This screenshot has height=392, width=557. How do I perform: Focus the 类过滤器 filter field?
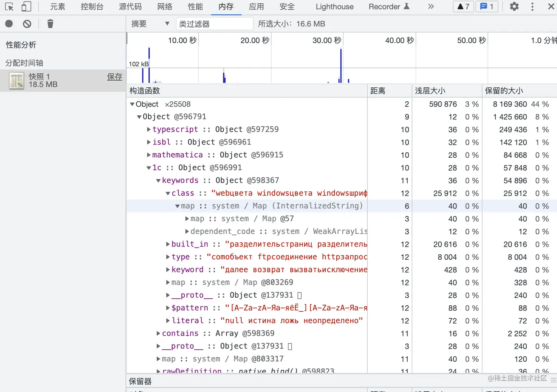tap(214, 24)
